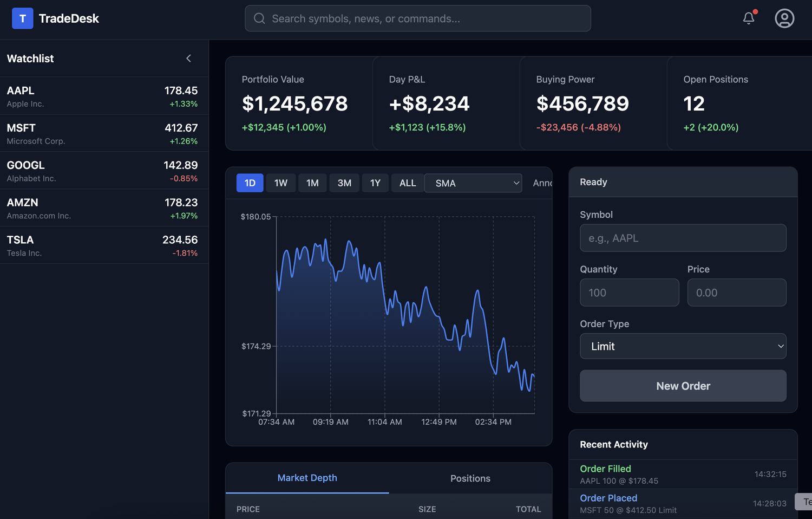Open the Order Filled AAPL activity entry

pos(683,474)
